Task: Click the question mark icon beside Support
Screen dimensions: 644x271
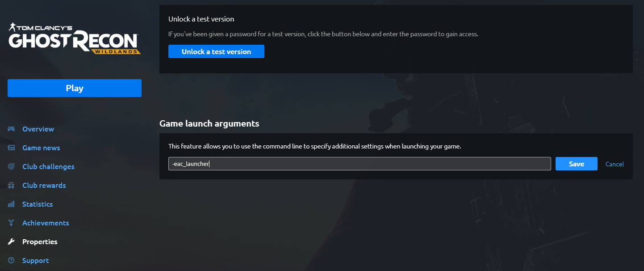Action: click(11, 260)
